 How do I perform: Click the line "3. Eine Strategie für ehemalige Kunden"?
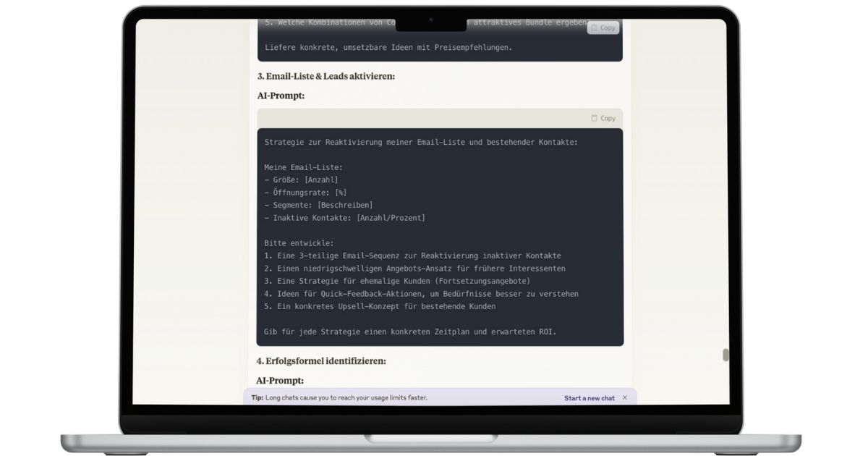[397, 281]
